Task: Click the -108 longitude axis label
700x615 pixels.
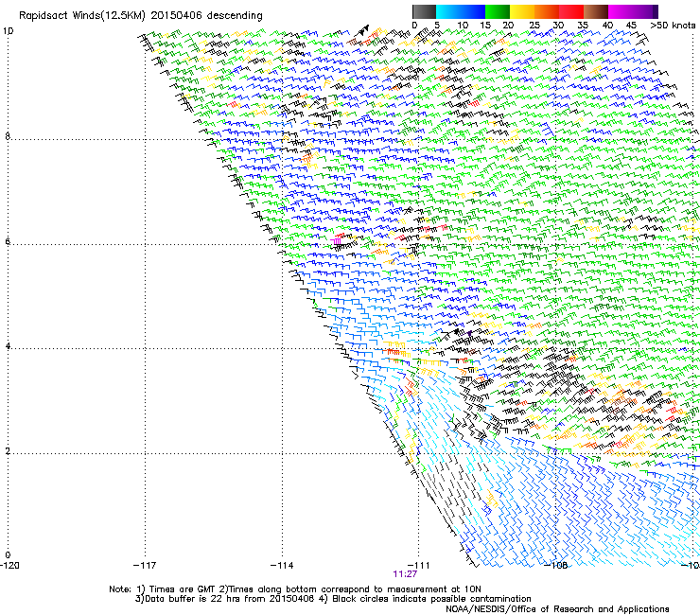Action: pyautogui.click(x=555, y=566)
